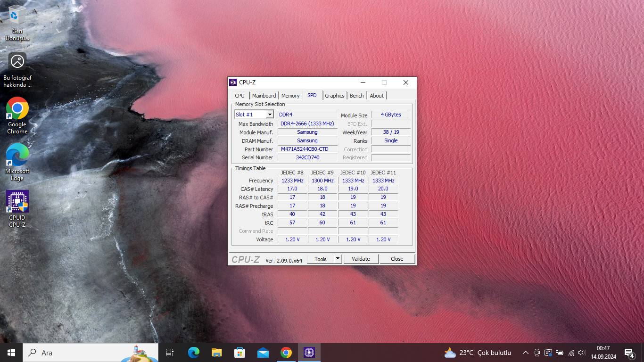Click the volume icon in system tray
Image resolution: width=644 pixels, height=362 pixels.
tap(581, 353)
